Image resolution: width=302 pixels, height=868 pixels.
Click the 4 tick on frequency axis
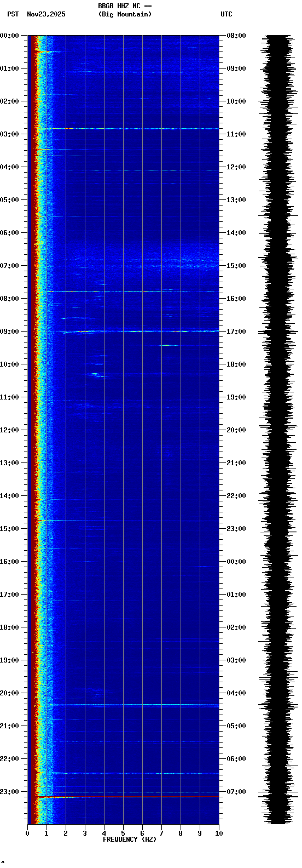coord(104,833)
